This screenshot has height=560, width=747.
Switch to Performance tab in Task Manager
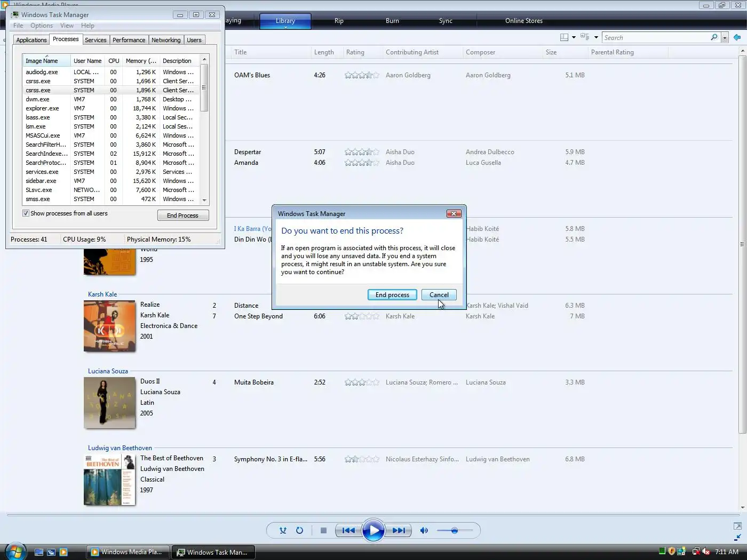coord(129,40)
